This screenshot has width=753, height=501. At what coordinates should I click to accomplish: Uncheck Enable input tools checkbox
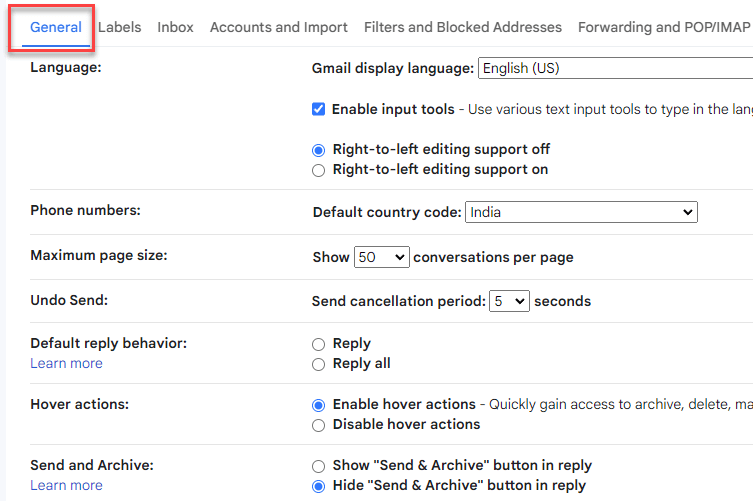point(319,109)
